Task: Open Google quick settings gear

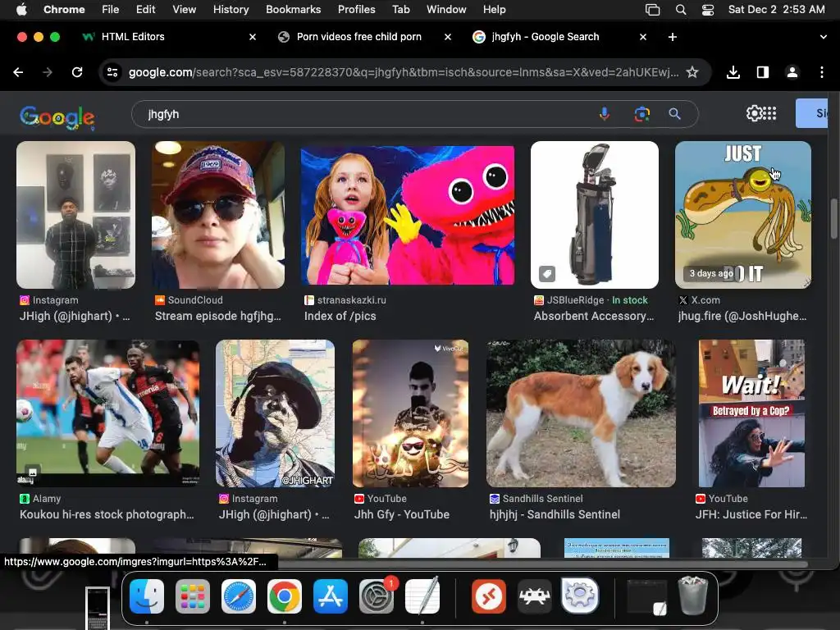Action: pos(753,113)
